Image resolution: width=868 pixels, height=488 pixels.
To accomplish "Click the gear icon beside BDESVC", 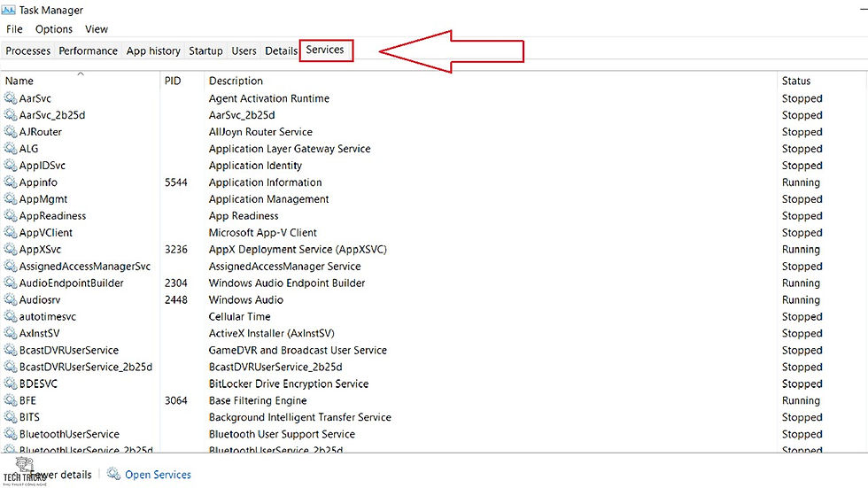I will tap(11, 383).
